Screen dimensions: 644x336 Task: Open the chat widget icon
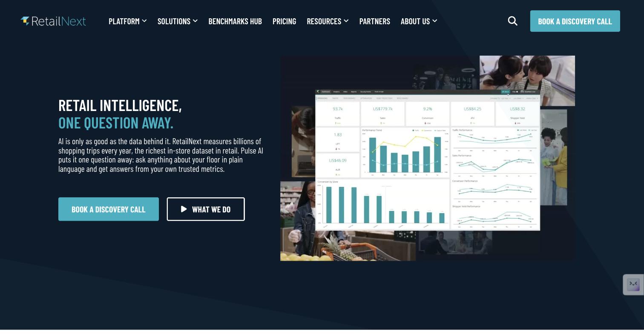tap(633, 285)
